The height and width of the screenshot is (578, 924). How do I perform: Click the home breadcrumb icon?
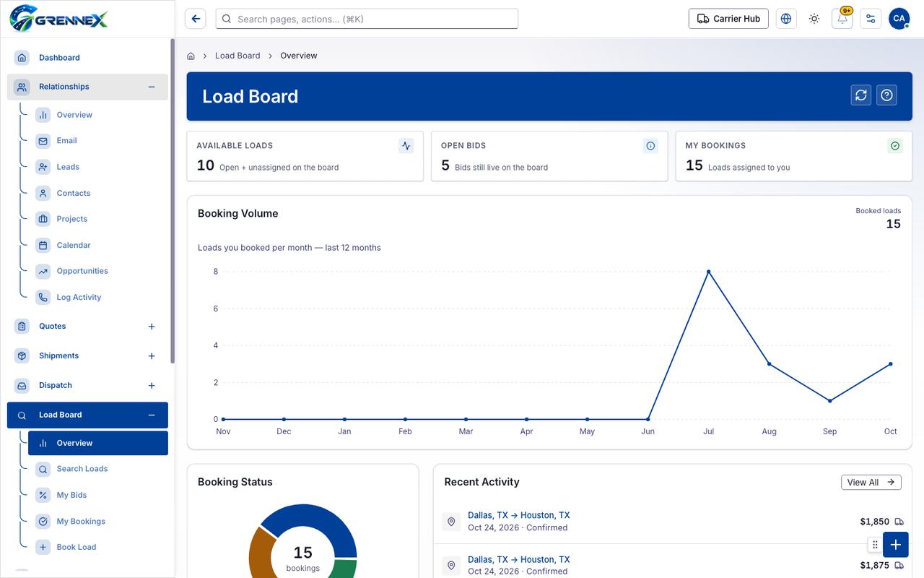tap(191, 56)
